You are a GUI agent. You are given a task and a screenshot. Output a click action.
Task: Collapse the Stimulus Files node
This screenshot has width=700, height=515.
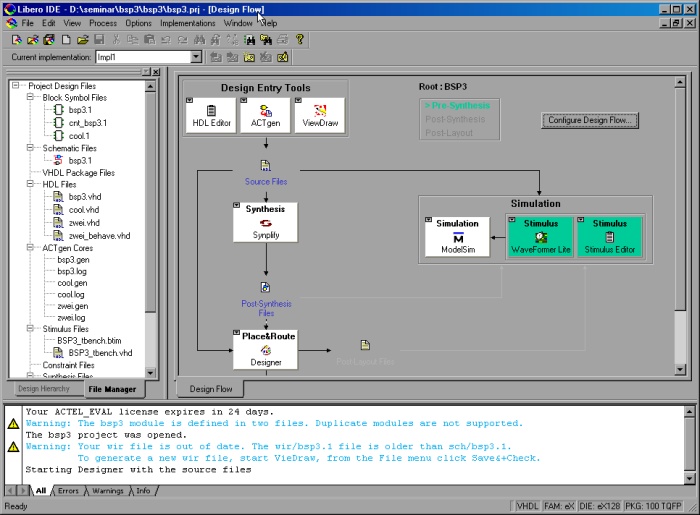tap(30, 328)
